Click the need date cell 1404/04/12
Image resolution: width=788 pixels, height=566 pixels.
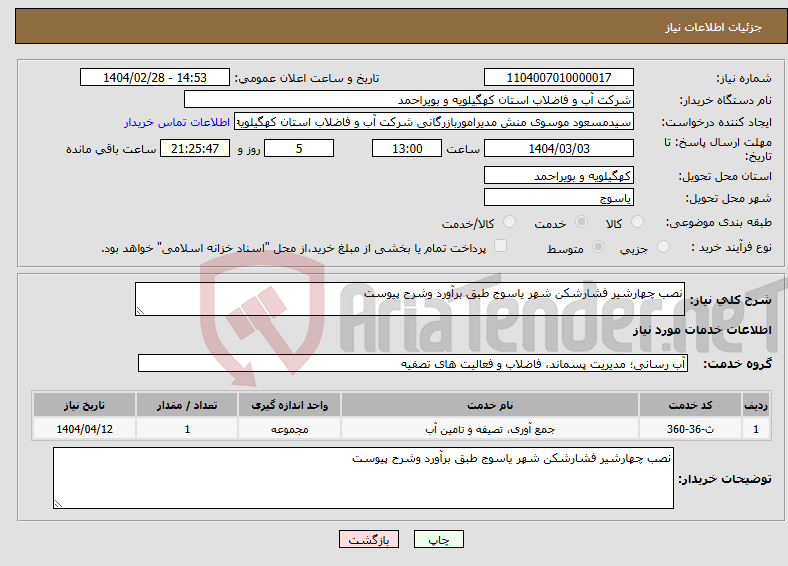point(84,429)
